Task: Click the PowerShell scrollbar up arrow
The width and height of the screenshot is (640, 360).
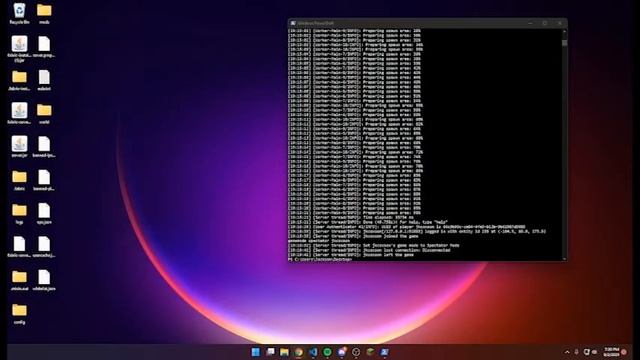Action: click(x=564, y=31)
